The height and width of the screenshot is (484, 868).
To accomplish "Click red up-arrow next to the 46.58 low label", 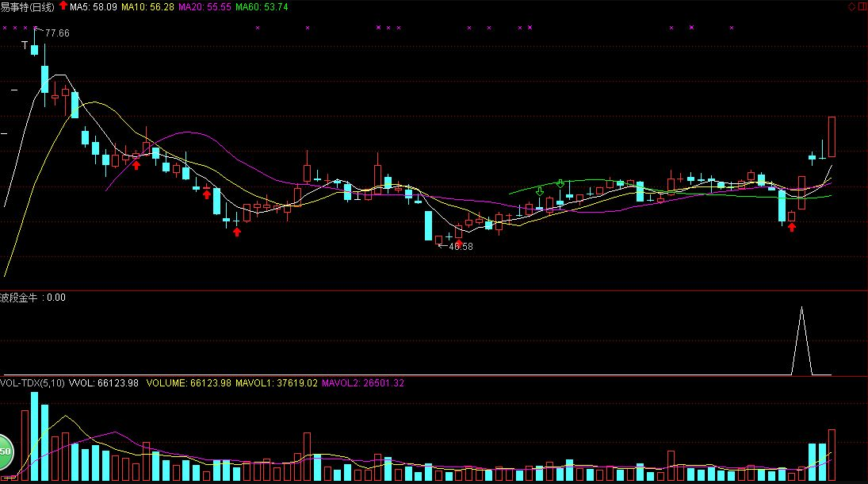I will tap(459, 242).
